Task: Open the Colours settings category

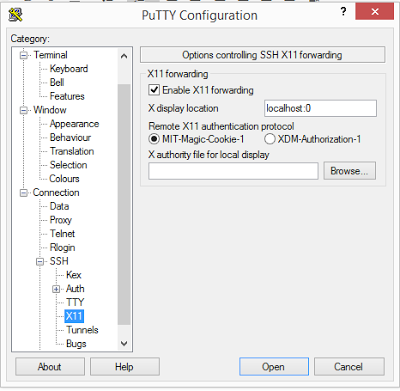Action: [64, 179]
